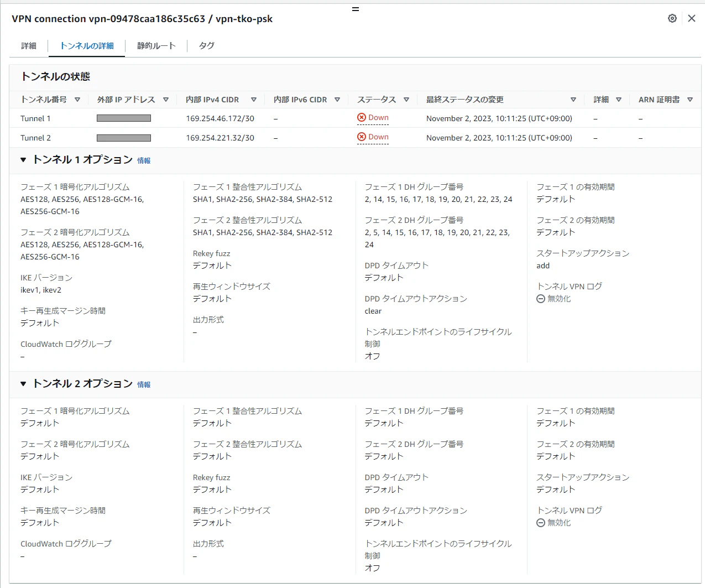Sort by ARN 証明書 column arrow

[x=690, y=100]
